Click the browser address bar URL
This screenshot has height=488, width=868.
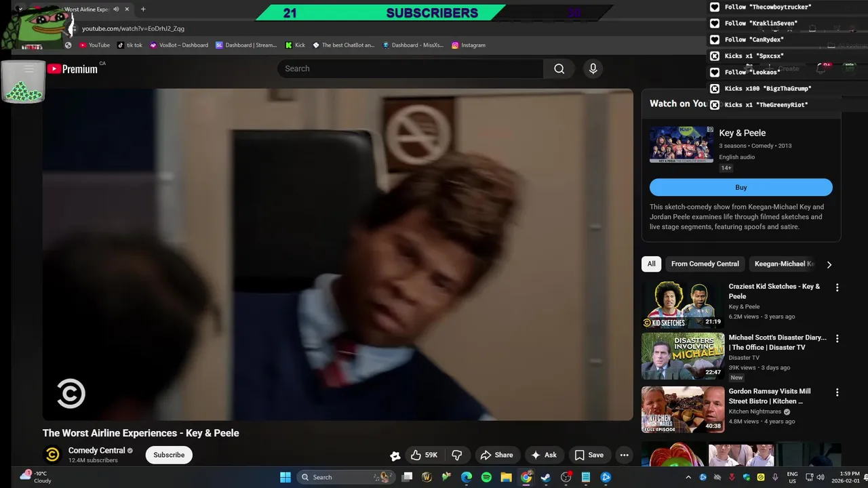click(133, 28)
